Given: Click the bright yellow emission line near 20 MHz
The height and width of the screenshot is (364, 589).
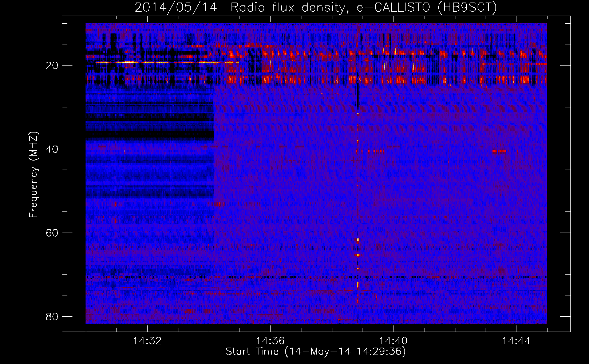Looking at the screenshot, I should (167, 63).
